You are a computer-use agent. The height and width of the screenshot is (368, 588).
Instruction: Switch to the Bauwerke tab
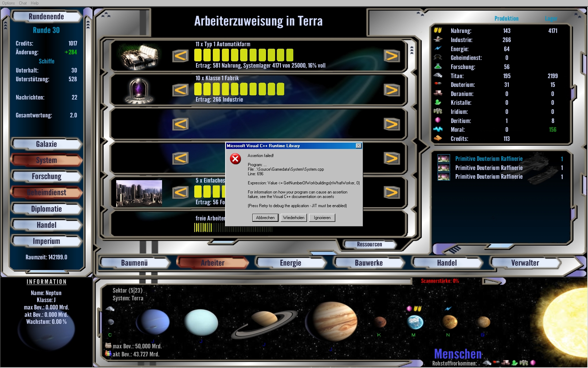369,263
